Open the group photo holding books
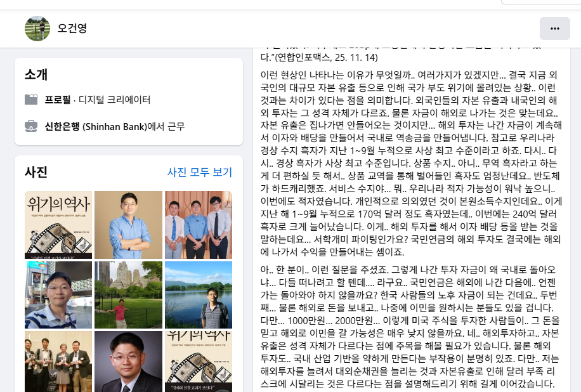 click(58, 362)
